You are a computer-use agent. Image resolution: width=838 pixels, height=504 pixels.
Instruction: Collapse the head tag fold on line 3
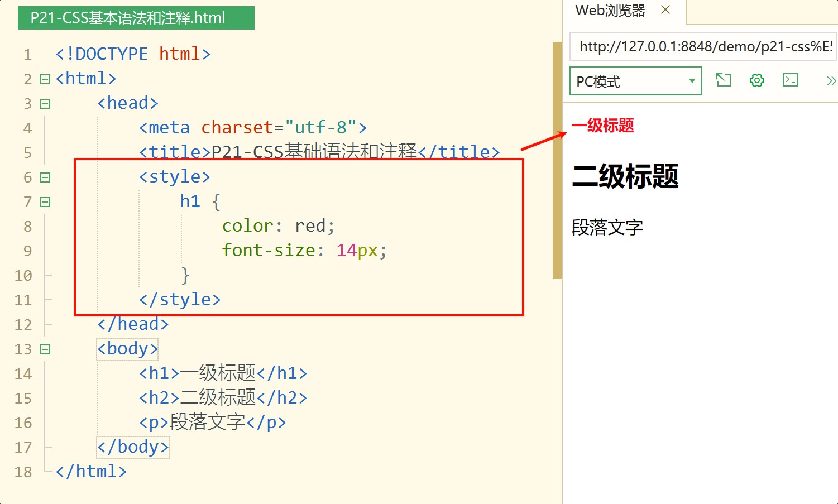45,104
